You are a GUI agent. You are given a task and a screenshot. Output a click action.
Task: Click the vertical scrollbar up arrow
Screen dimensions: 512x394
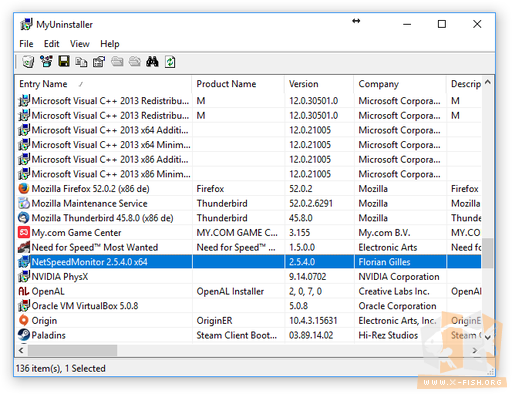point(488,82)
